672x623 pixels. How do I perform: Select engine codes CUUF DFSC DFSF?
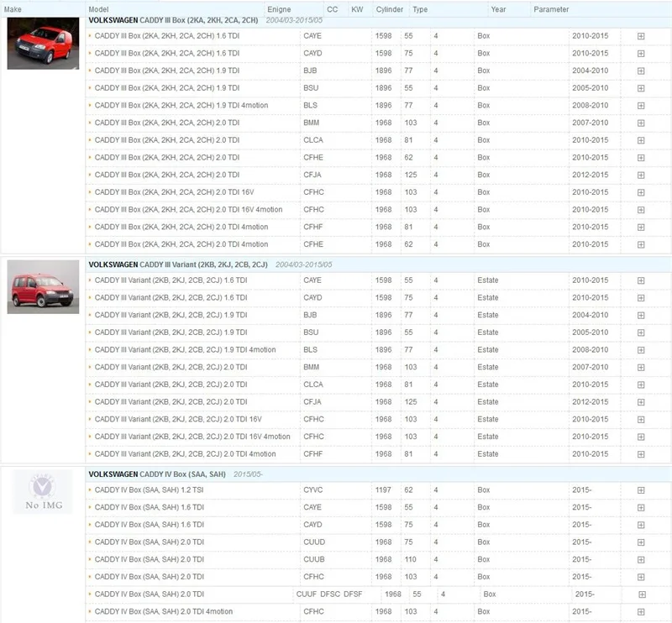click(329, 594)
